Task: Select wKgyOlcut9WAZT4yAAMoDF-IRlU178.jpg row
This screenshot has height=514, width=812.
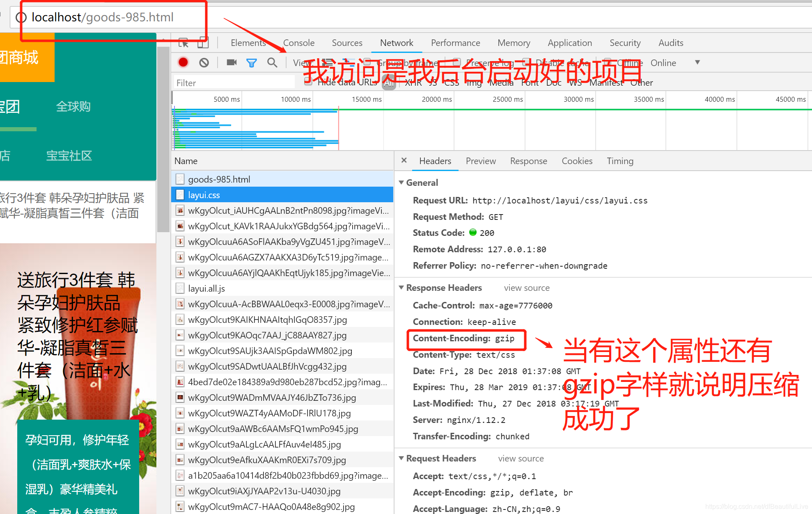Action: pos(282,413)
